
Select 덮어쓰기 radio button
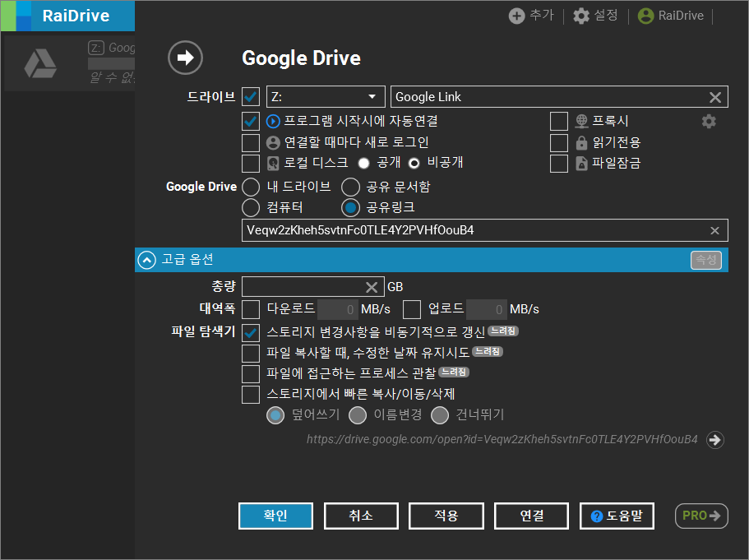pos(275,416)
